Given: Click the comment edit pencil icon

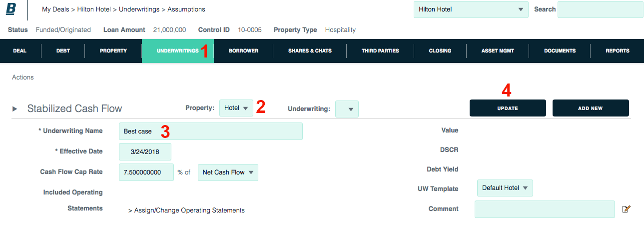Looking at the screenshot, I should 626,209.
